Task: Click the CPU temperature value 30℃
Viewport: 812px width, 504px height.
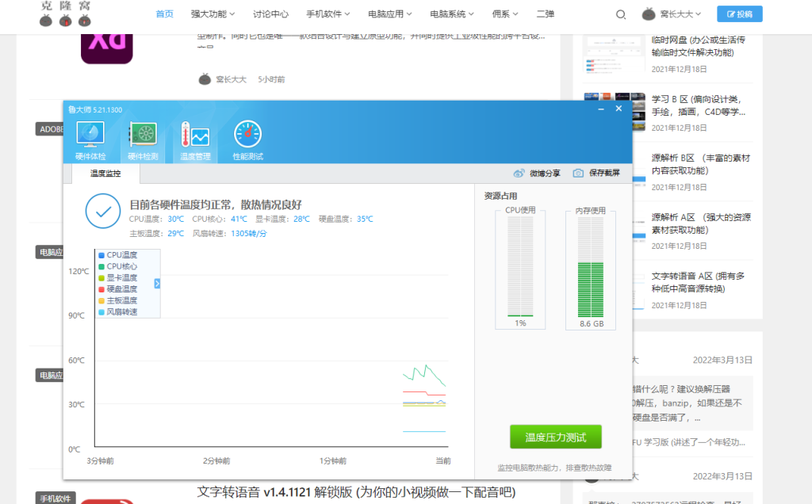Action: click(x=175, y=219)
